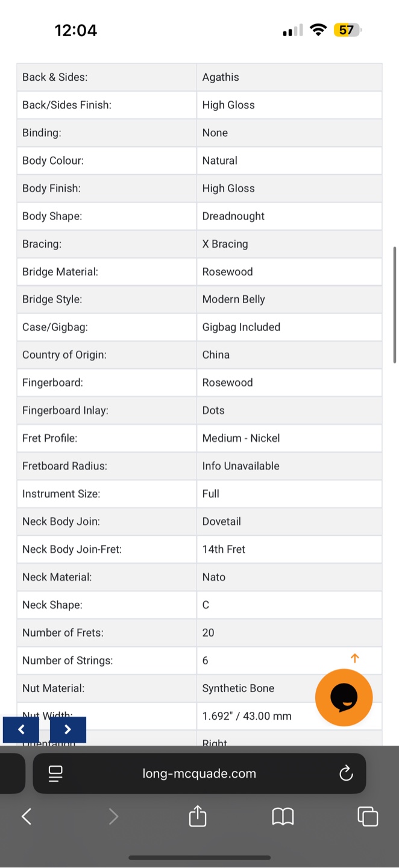
Task: Select the Body Shape Dreadnought value
Action: tap(233, 216)
